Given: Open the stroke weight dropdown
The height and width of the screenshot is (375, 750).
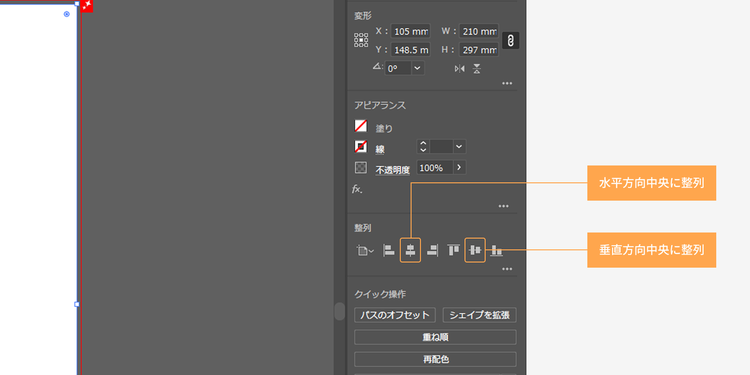Looking at the screenshot, I should click(x=459, y=146).
